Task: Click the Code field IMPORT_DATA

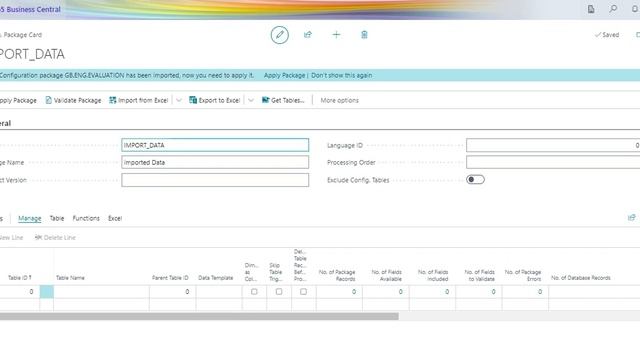Action: click(215, 145)
